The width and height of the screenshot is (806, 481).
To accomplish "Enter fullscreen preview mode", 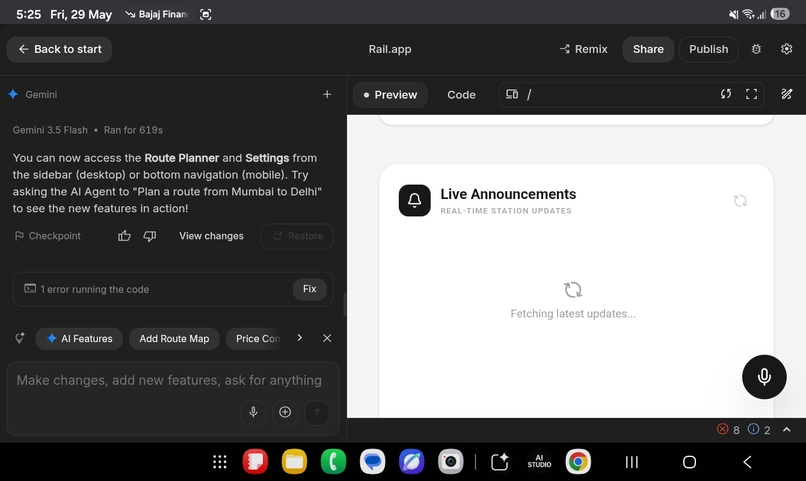I will (751, 94).
